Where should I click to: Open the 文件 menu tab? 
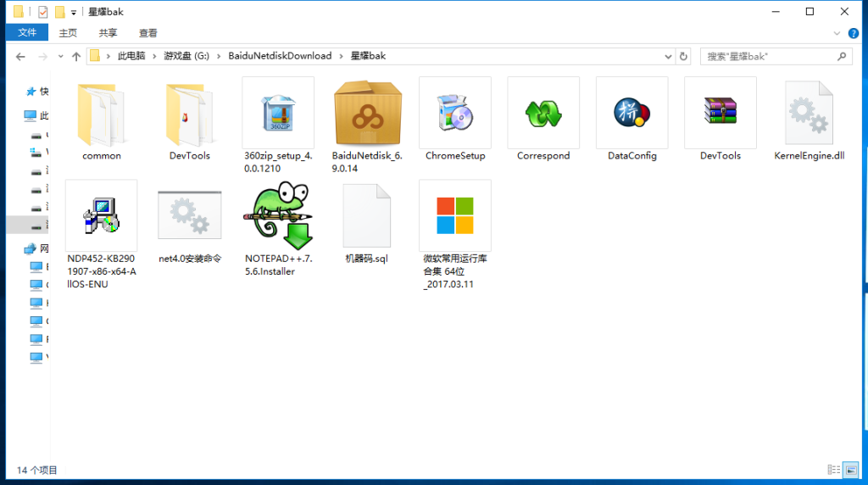coord(27,33)
